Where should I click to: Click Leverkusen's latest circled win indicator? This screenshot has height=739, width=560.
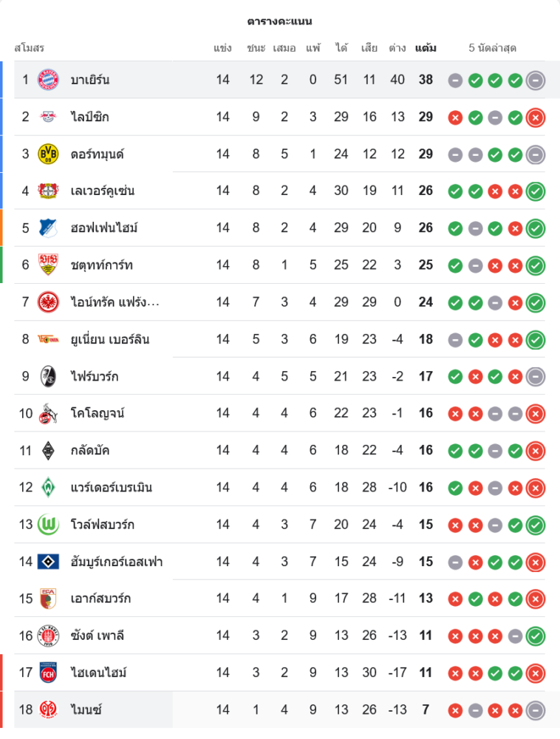536,191
